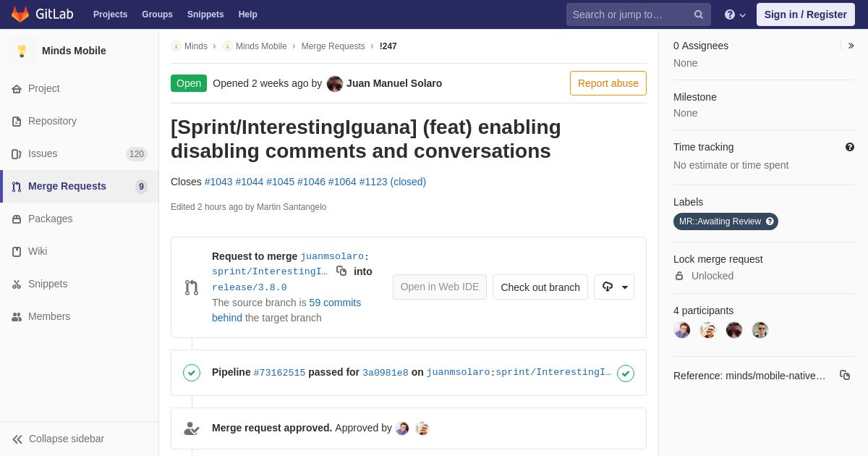Image resolution: width=868 pixels, height=456 pixels.
Task: Click the second approver avatar
Action: (422, 428)
